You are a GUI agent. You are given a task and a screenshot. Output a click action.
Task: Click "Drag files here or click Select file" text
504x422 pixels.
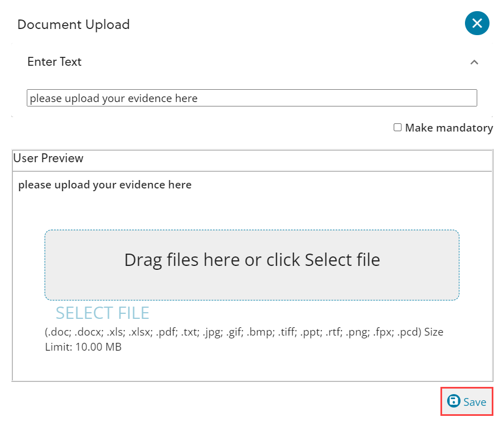coord(252,260)
